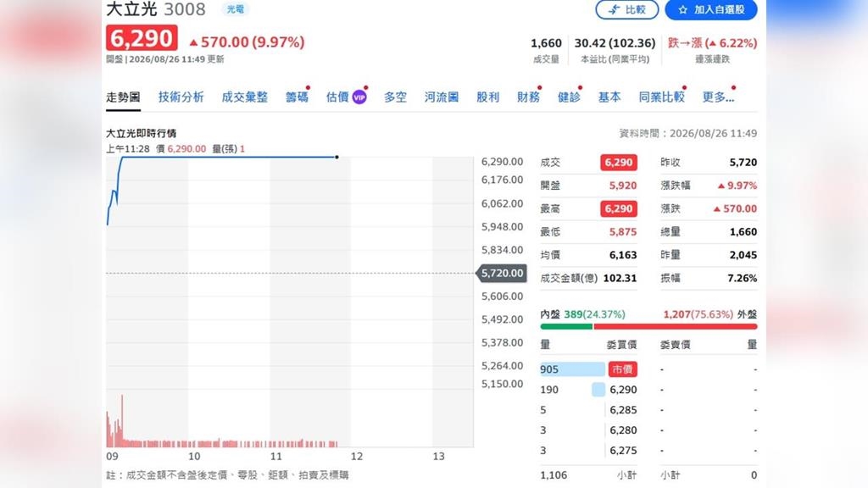This screenshot has height=488, width=868.
Task: Switch to the 估價 tab
Action: point(337,97)
